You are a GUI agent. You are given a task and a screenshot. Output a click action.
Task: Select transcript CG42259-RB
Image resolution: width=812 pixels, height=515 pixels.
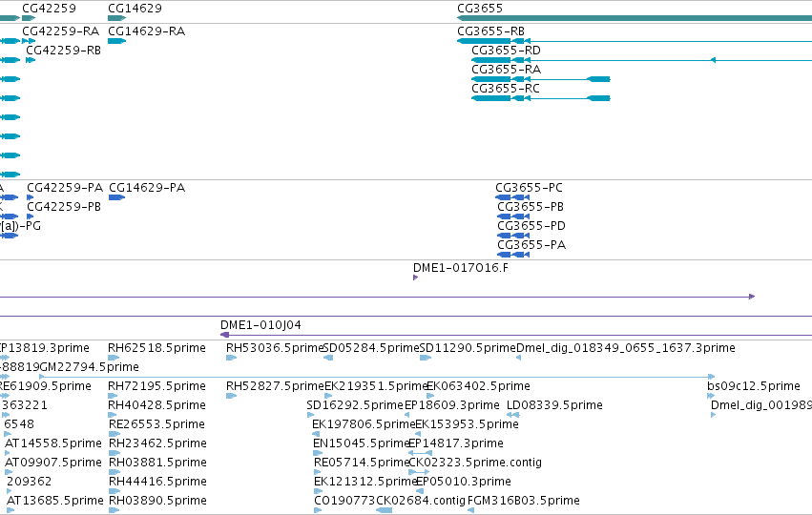coord(63,51)
